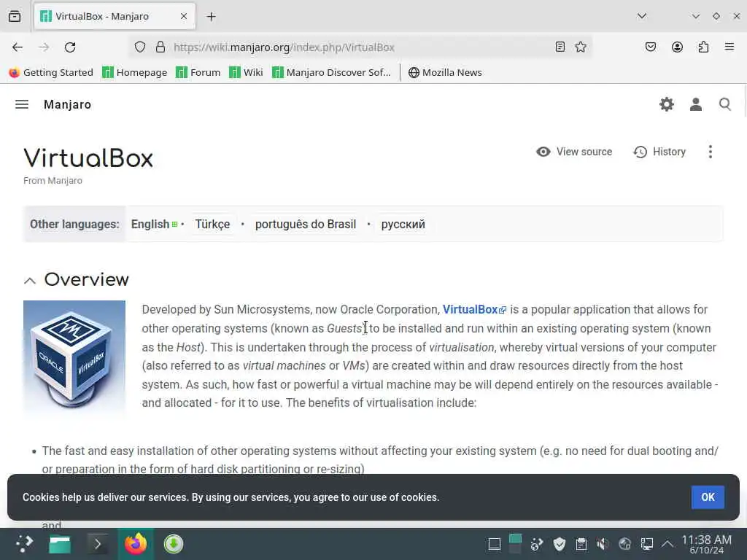
Task: Switch virtual desktop via pager
Action: coord(515,544)
